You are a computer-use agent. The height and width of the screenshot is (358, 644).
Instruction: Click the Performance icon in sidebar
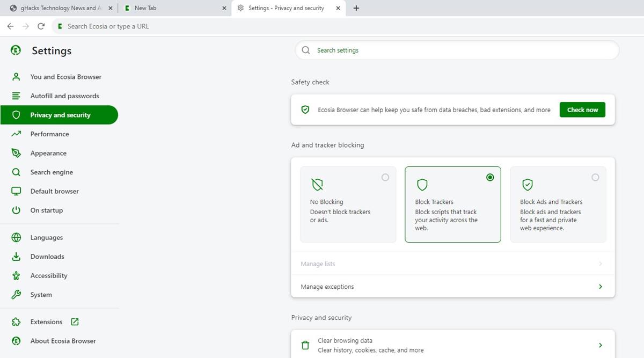pyautogui.click(x=16, y=134)
